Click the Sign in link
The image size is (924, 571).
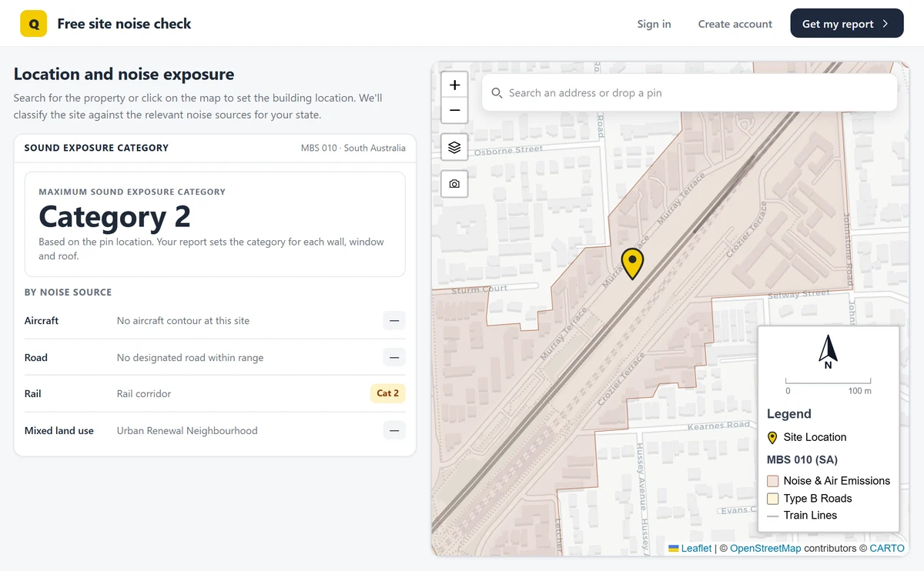pyautogui.click(x=654, y=24)
